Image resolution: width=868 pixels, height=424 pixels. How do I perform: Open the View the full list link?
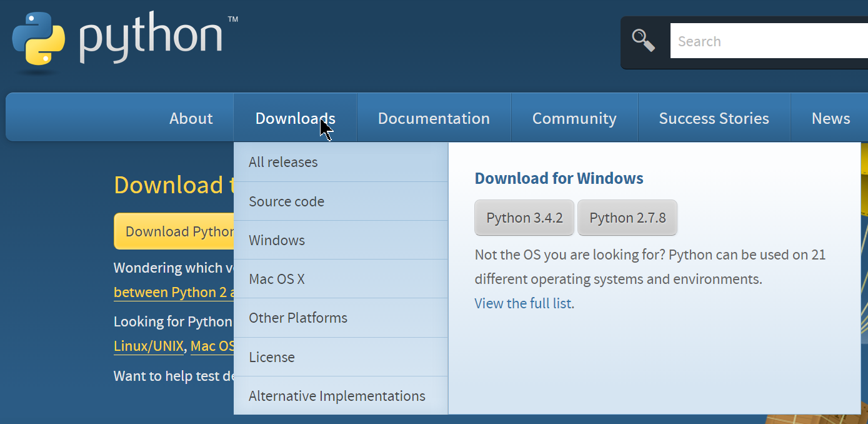[522, 303]
